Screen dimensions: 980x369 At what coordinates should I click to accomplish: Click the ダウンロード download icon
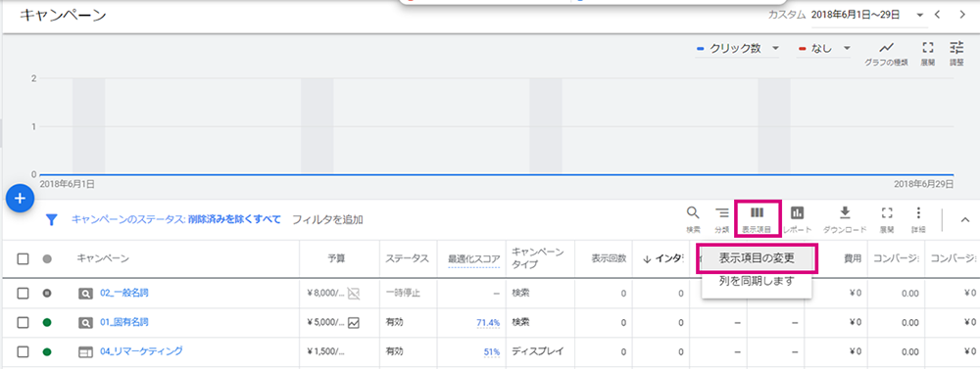pos(845,220)
